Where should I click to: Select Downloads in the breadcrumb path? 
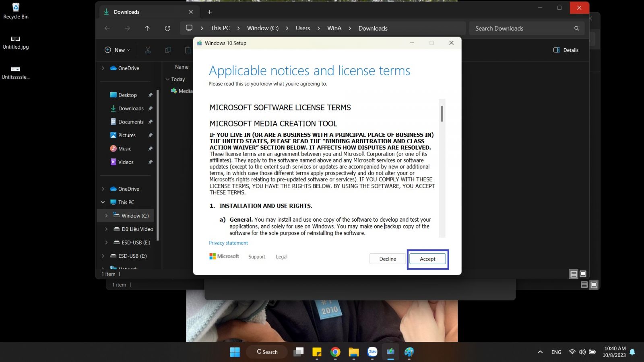point(373,28)
